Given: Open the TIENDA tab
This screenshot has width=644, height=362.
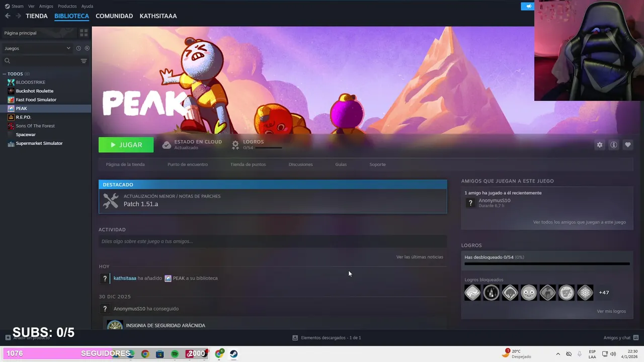Looking at the screenshot, I should pyautogui.click(x=37, y=16).
